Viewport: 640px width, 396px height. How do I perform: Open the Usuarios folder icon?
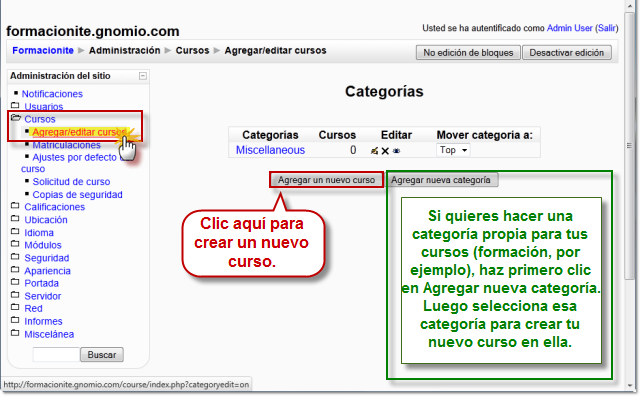click(x=15, y=105)
